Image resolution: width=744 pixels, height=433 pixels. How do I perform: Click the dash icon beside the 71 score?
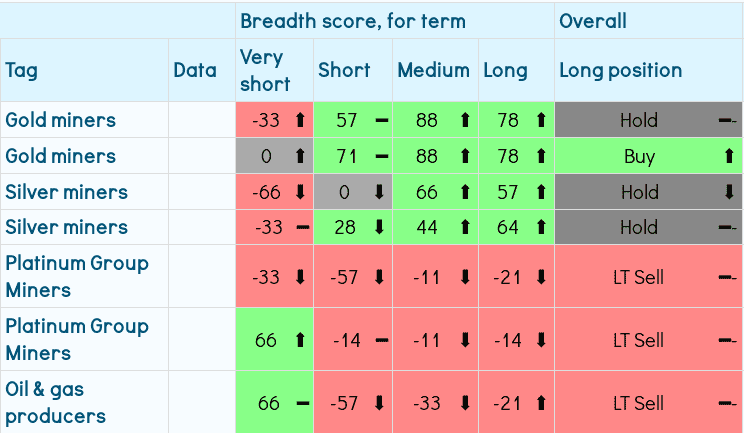coord(382,156)
